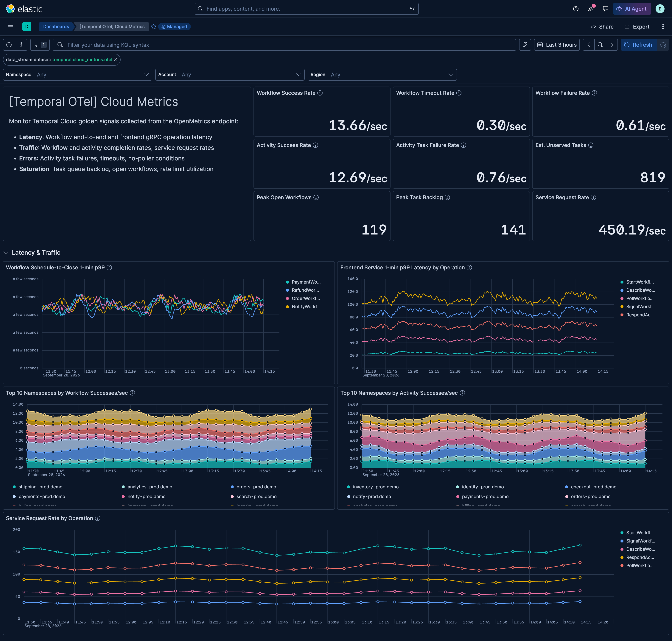Star the dashboard as favorite
This screenshot has height=641, width=672.
click(x=154, y=27)
